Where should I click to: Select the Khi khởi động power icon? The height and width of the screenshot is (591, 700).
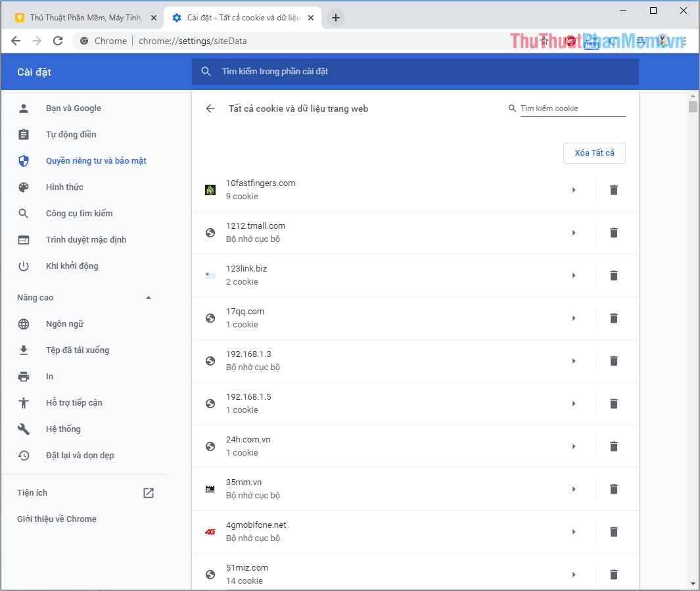tap(24, 266)
